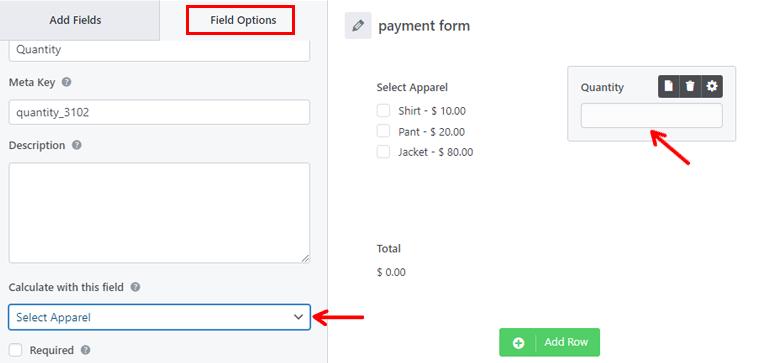Click the help icon beside Required
The image size is (770, 363).
[x=85, y=350]
